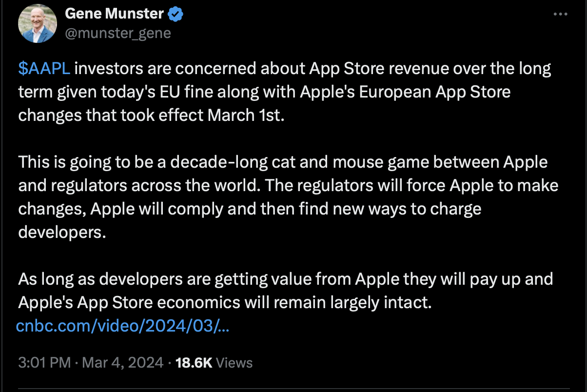Click the word "developers." ending the second paragraph
This screenshot has height=392, width=587.
coord(62,232)
